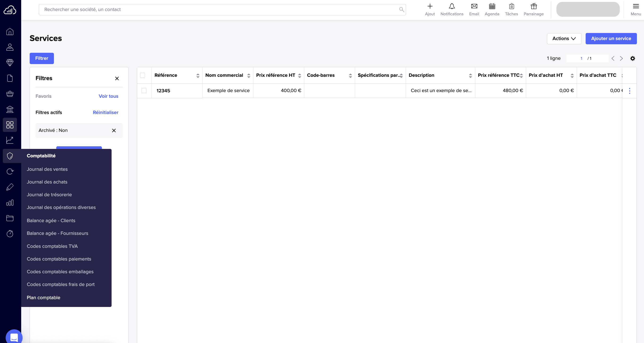
Task: Open the Notifications bell icon
Action: [x=452, y=7]
